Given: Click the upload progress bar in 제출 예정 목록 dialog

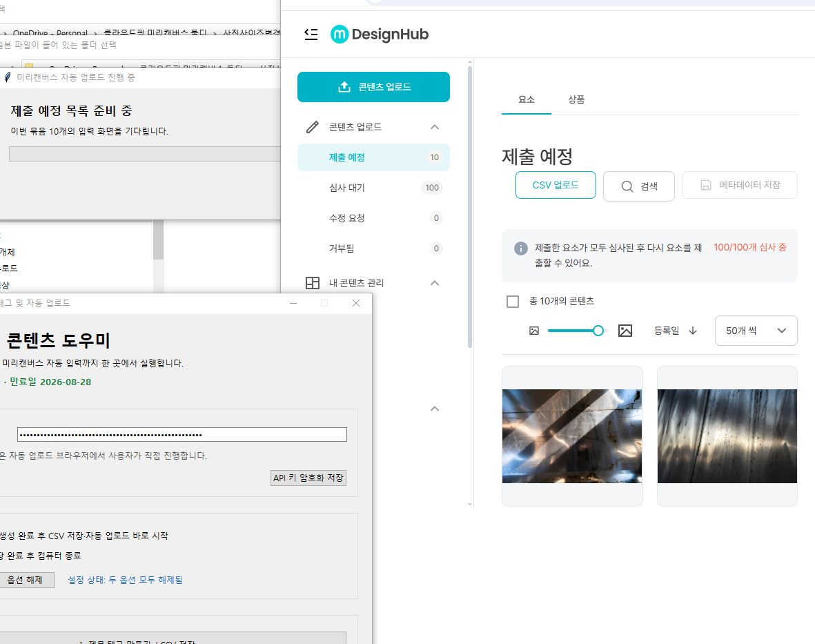Looking at the screenshot, I should (144, 154).
